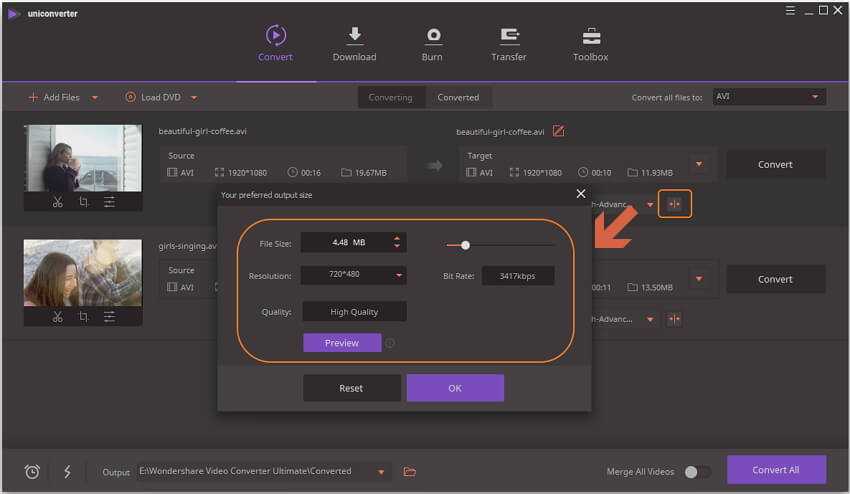
Task: Click the file size slider handle
Action: (x=465, y=245)
